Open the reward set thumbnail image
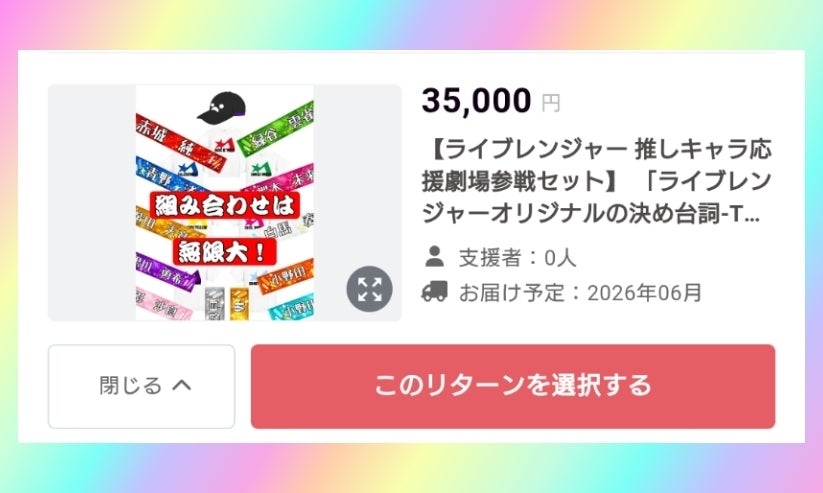Viewport: 823px width, 493px height. [x=225, y=203]
